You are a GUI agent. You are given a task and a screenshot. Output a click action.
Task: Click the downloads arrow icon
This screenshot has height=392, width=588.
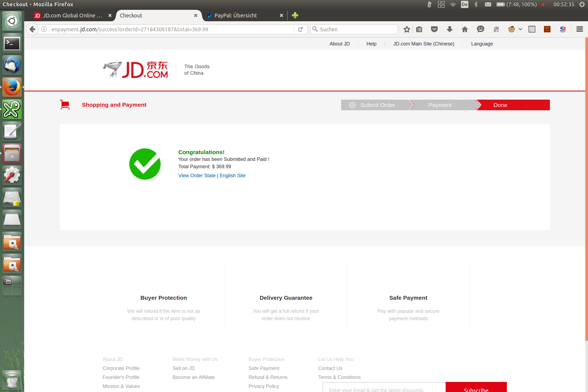pos(449,29)
